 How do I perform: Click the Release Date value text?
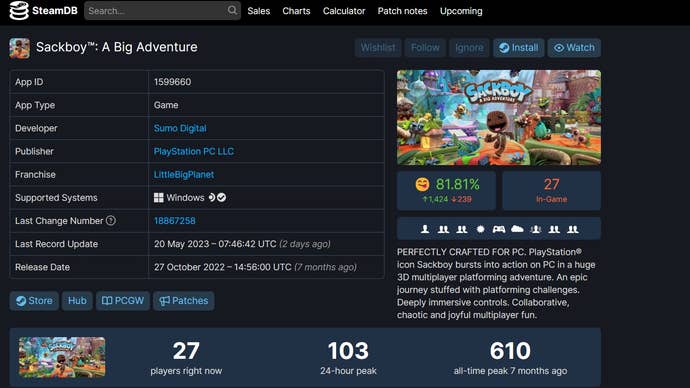click(255, 267)
